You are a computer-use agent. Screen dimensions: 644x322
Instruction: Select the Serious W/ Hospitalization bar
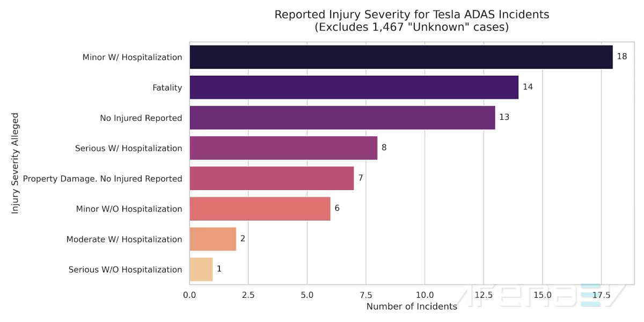tap(283, 148)
